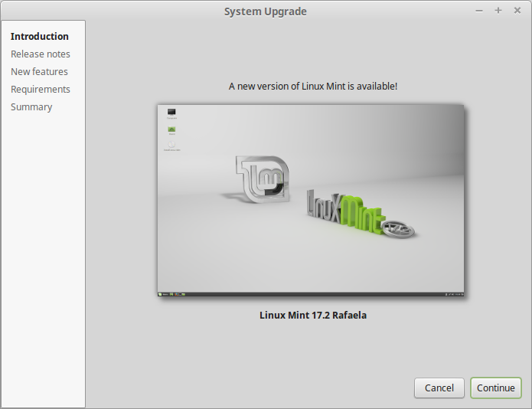532x409 pixels.
Task: Open the Release notes step
Action: click(41, 54)
